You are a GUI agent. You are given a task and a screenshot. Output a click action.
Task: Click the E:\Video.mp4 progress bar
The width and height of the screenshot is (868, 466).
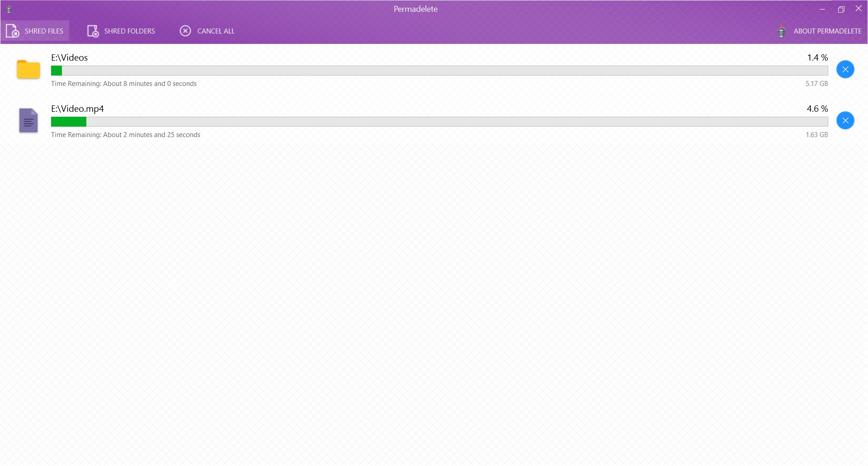point(439,122)
